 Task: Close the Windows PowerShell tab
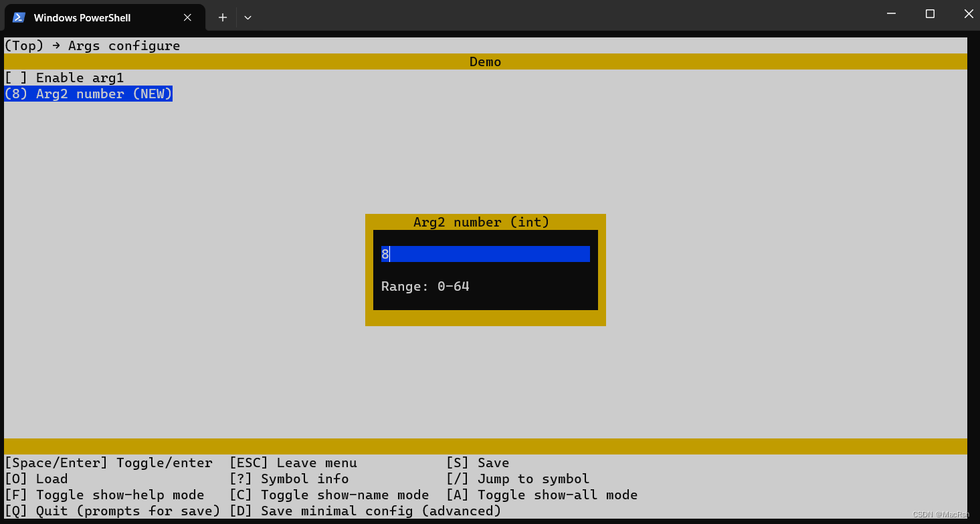(x=187, y=17)
